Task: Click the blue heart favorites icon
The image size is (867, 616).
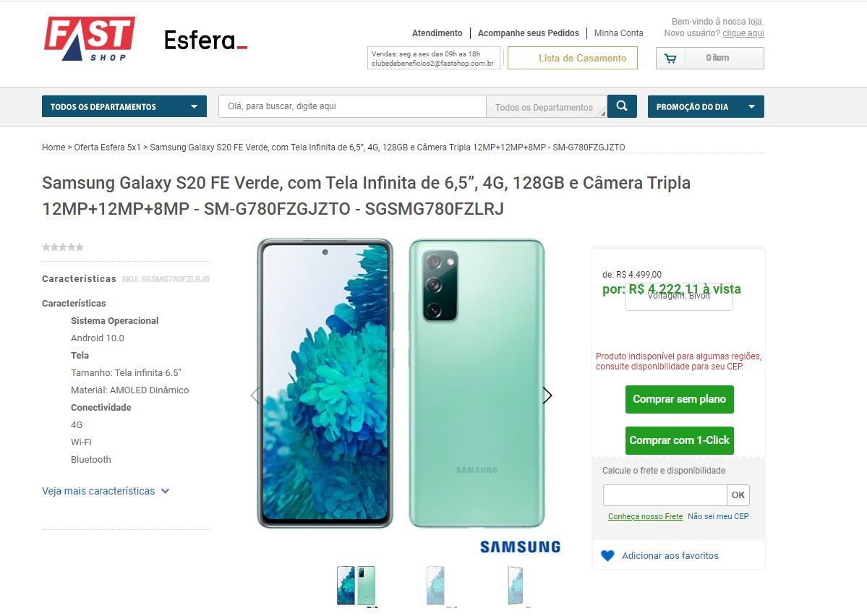Action: [607, 556]
